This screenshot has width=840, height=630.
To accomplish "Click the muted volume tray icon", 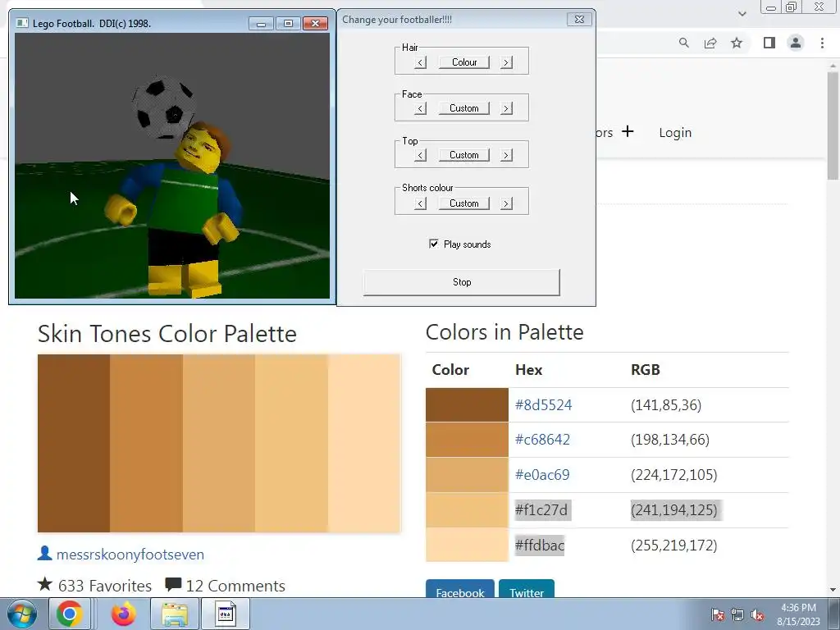I will (x=757, y=614).
